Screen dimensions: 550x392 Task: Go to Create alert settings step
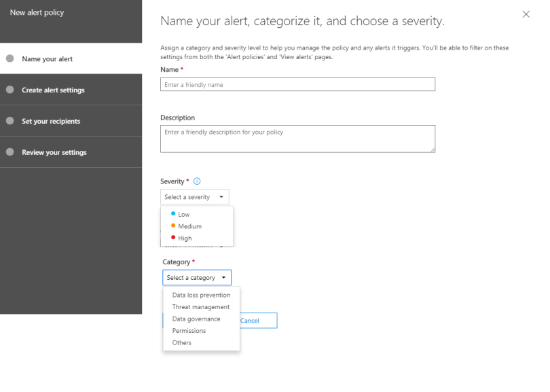point(53,90)
